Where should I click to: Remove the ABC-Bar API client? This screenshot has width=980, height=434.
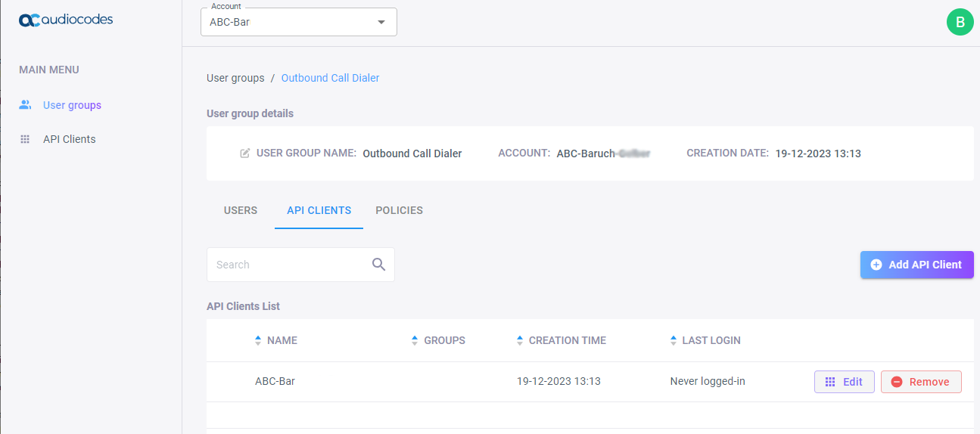pos(921,382)
